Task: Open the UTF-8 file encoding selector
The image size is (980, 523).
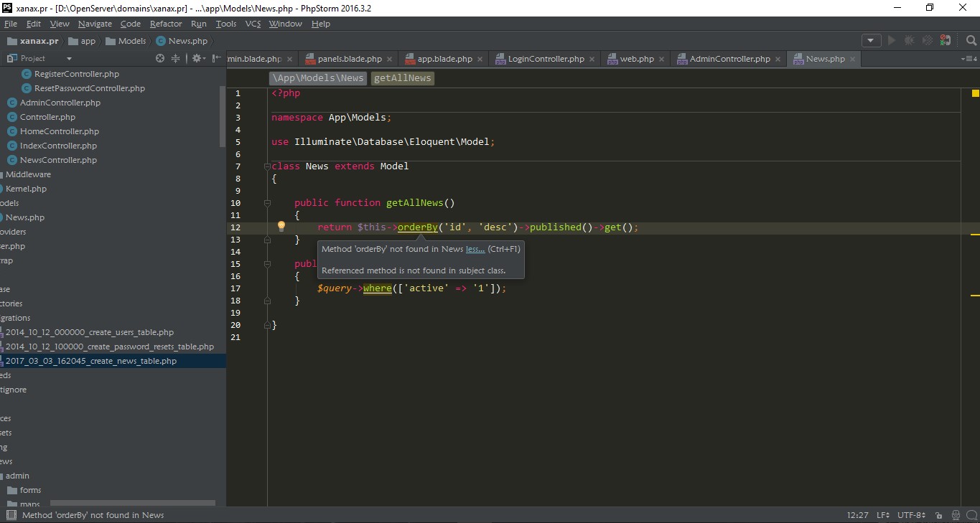Action: (x=911, y=515)
